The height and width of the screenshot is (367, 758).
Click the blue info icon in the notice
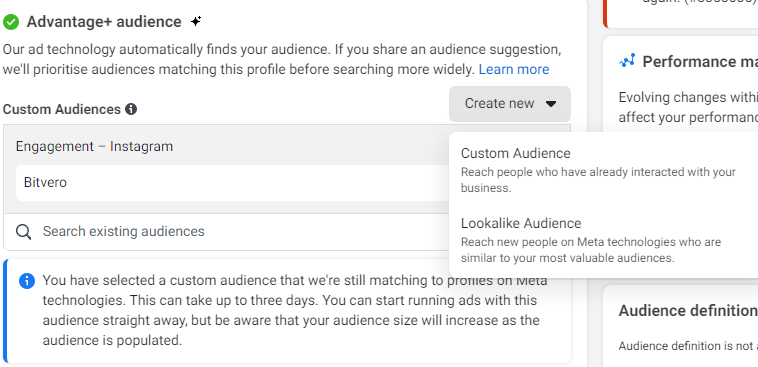27,281
